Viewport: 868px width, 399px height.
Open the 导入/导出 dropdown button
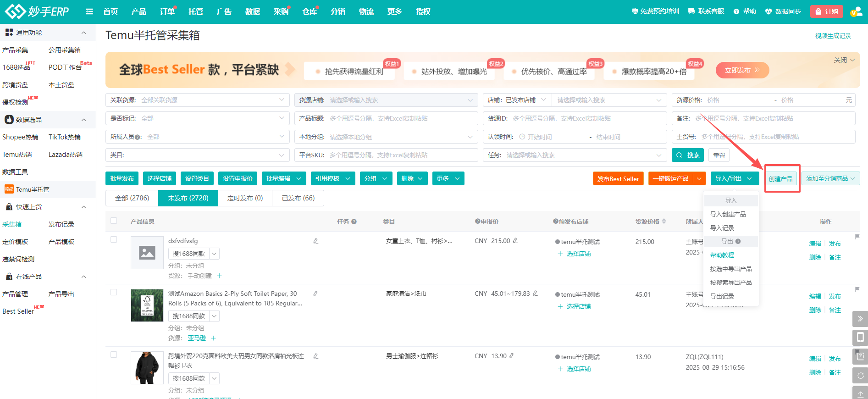click(x=734, y=178)
